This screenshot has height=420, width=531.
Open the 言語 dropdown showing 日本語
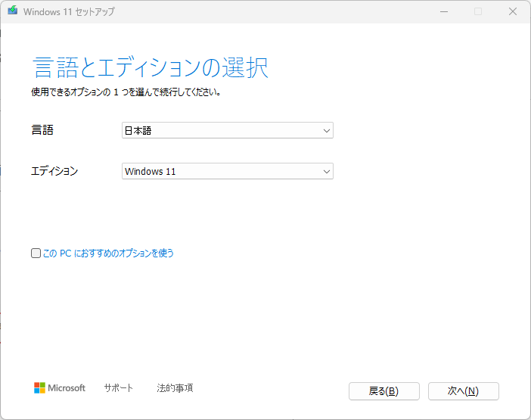(x=227, y=130)
